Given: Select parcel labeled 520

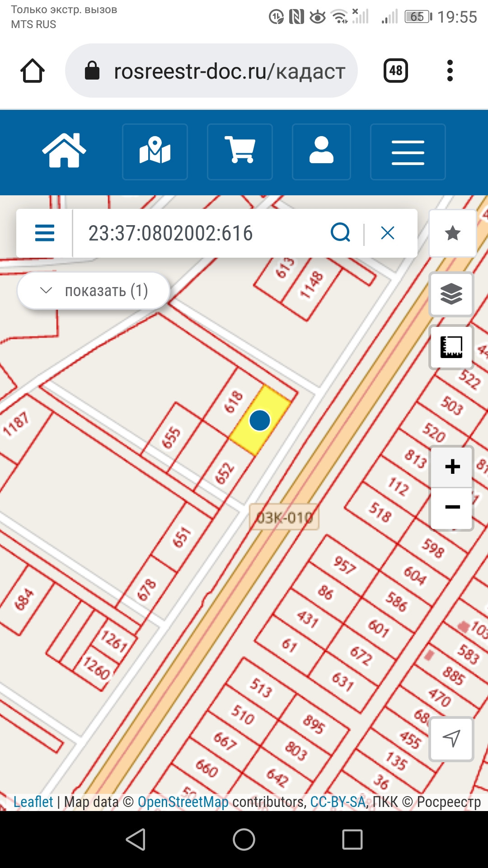Looking at the screenshot, I should (x=434, y=432).
